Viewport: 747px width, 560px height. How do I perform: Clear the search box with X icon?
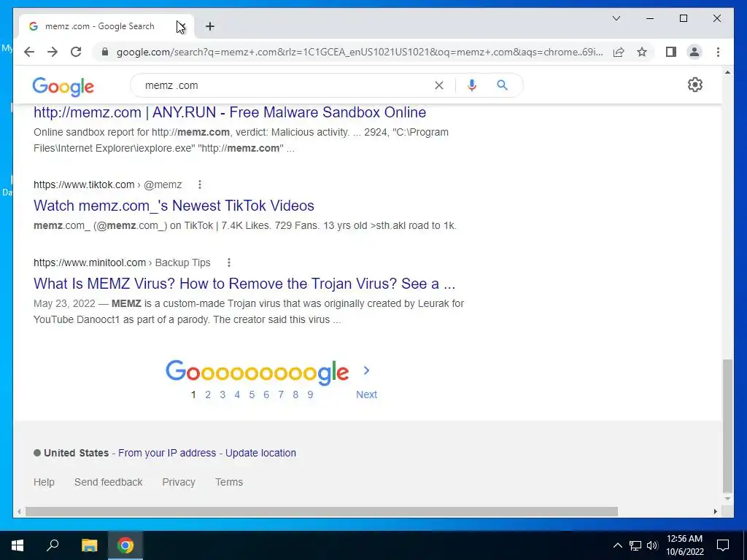[x=438, y=85]
